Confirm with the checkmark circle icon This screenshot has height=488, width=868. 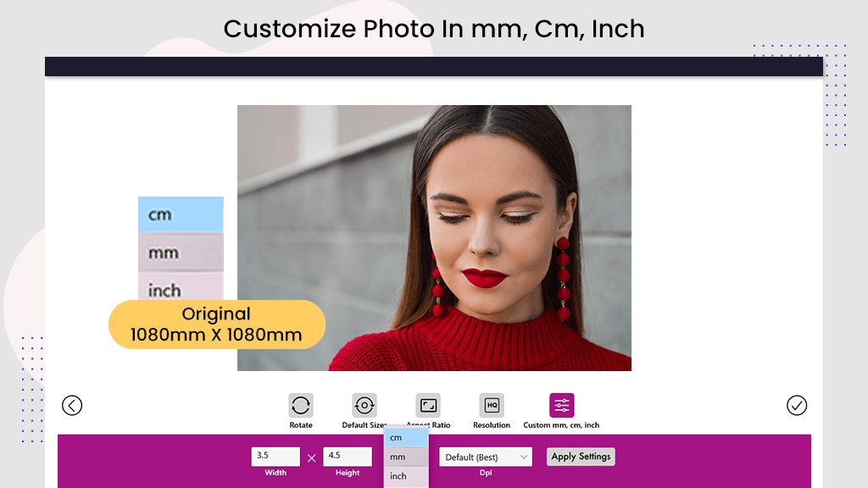pos(797,406)
